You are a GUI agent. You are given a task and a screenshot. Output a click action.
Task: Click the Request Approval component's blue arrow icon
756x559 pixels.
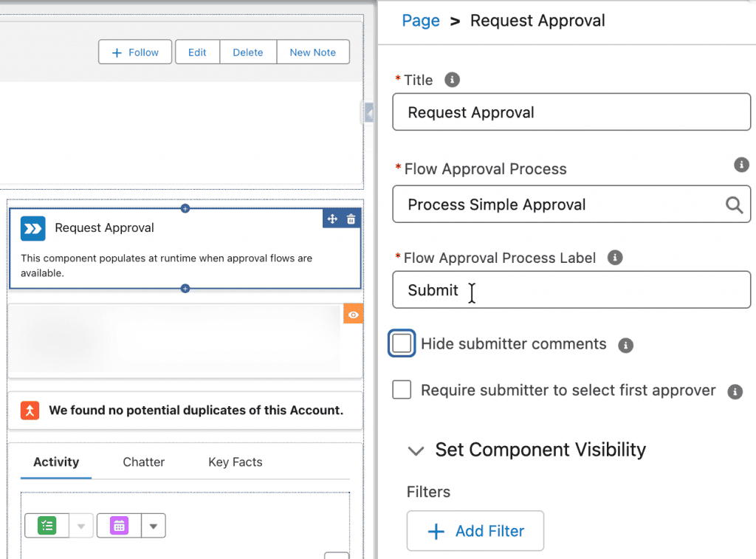(x=32, y=229)
